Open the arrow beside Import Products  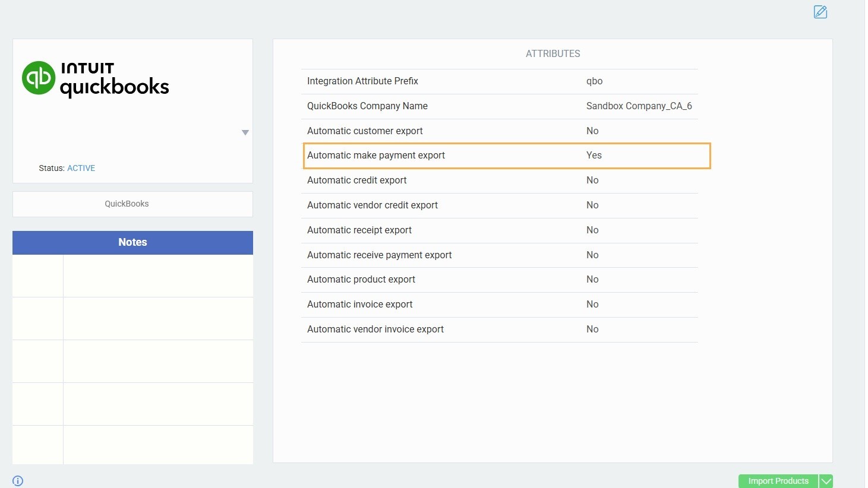point(826,481)
